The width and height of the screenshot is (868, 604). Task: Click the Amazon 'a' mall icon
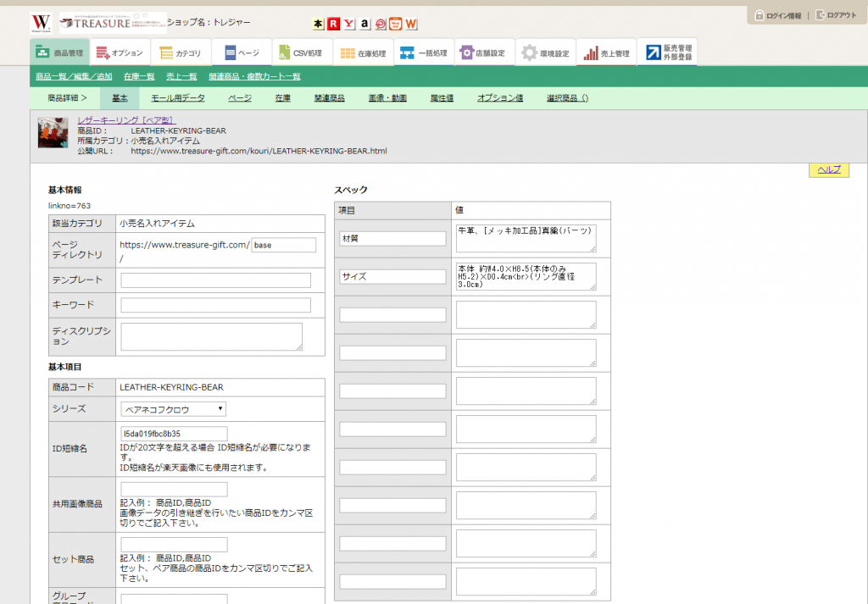364,25
